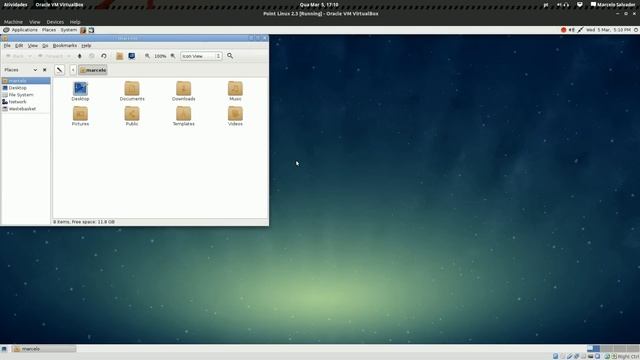Open the file manager View menu

tap(33, 46)
